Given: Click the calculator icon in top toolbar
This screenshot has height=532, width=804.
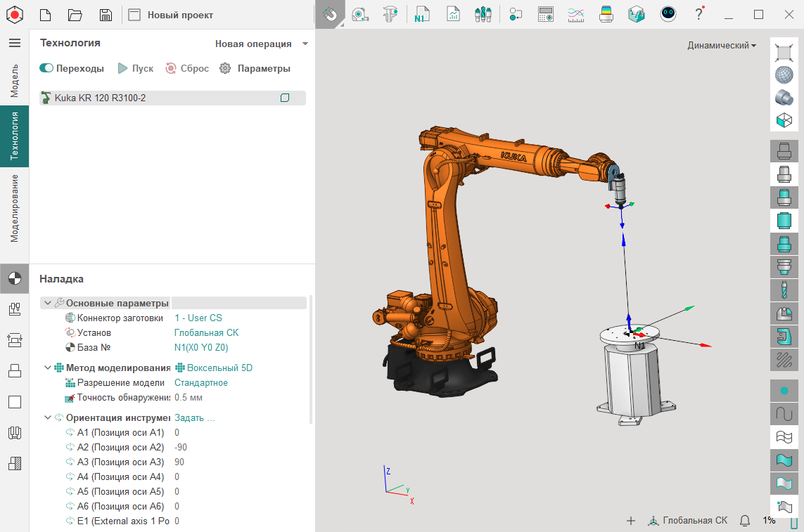Looking at the screenshot, I should click(545, 14).
